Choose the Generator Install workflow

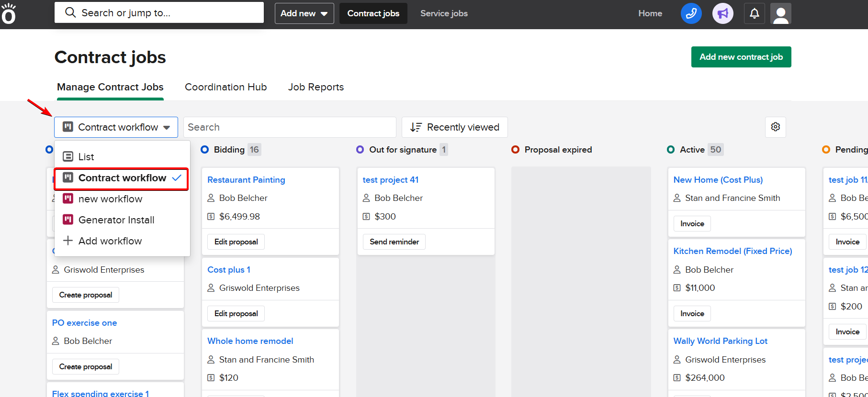click(x=116, y=220)
